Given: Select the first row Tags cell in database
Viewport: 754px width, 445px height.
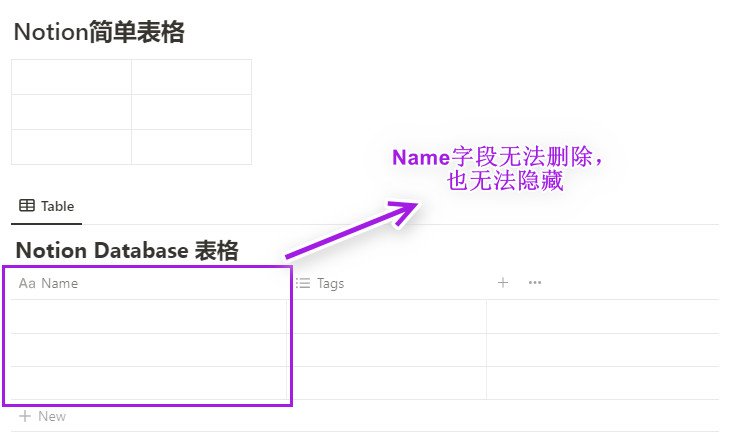Looking at the screenshot, I should 387,317.
